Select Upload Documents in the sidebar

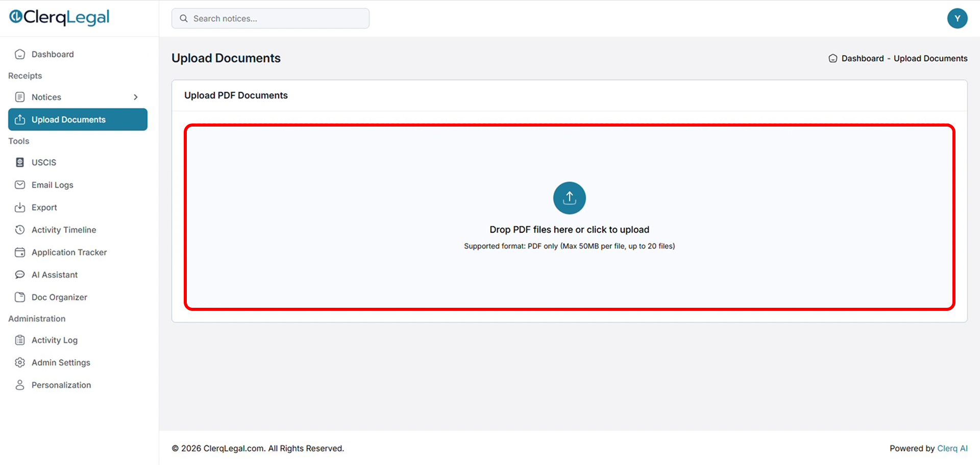78,119
